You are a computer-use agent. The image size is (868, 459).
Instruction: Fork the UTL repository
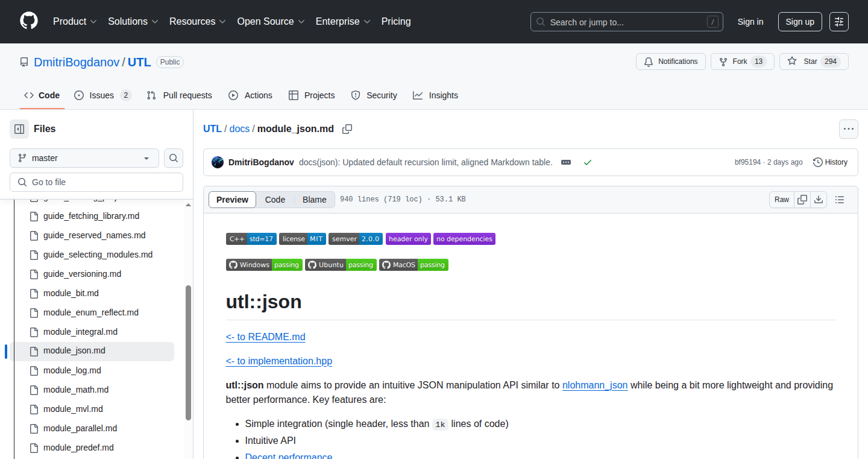point(743,62)
